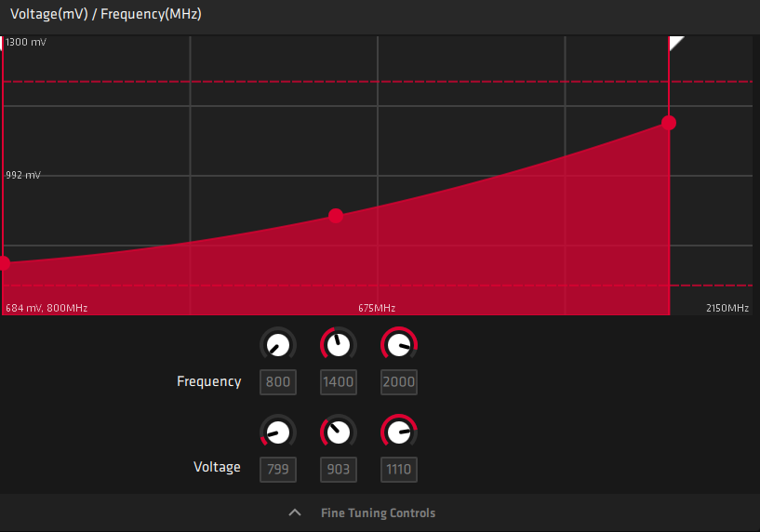The height and width of the screenshot is (532, 760).
Task: Click the Frequency row label
Action: pos(209,381)
